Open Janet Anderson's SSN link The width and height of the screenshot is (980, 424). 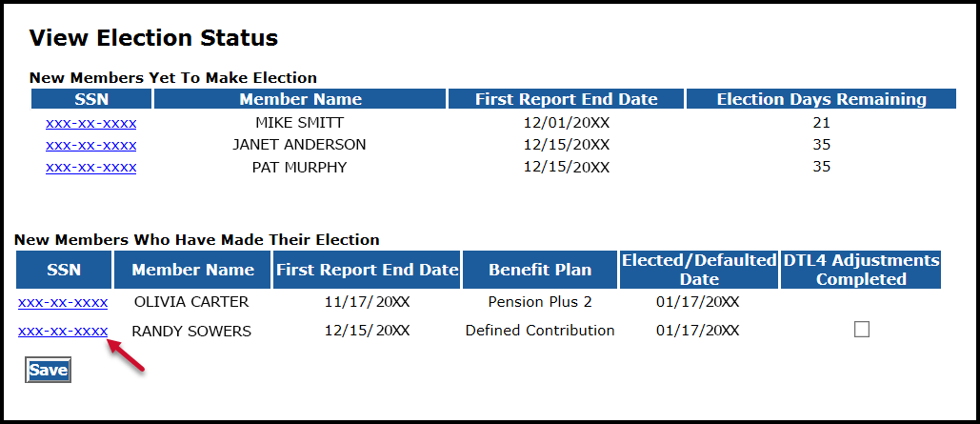tap(90, 145)
